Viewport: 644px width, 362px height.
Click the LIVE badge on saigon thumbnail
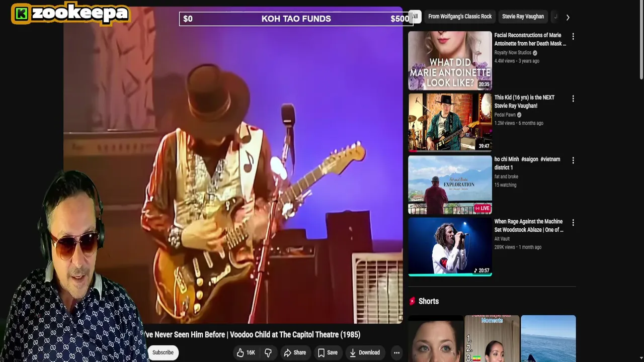pyautogui.click(x=482, y=208)
